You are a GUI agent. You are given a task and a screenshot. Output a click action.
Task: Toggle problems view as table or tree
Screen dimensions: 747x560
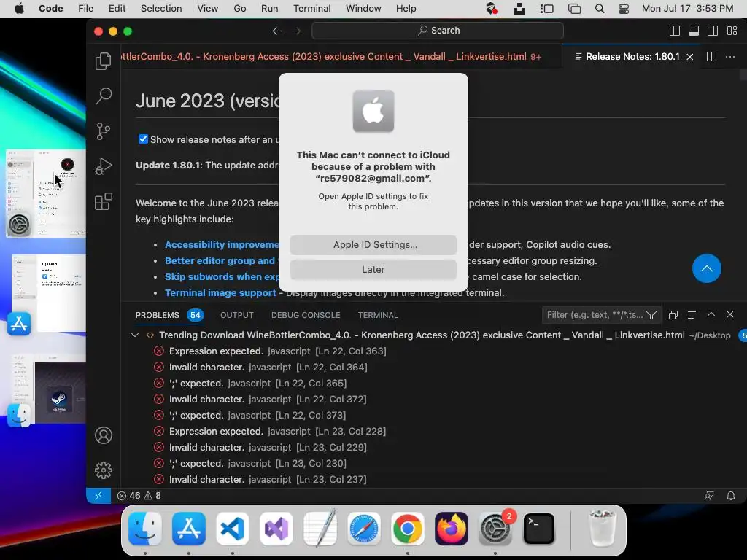tap(692, 315)
